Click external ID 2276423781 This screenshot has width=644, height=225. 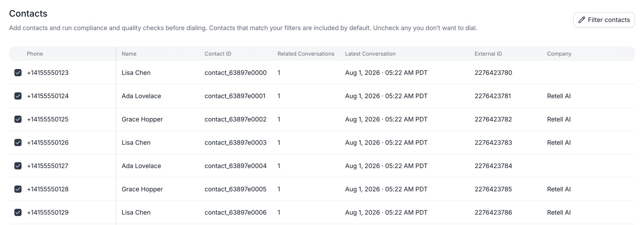tap(493, 96)
